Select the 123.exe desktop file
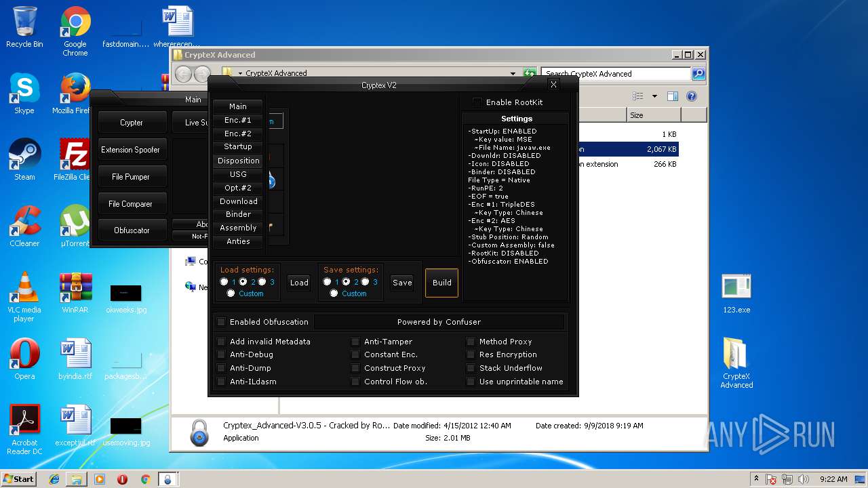 (736, 293)
